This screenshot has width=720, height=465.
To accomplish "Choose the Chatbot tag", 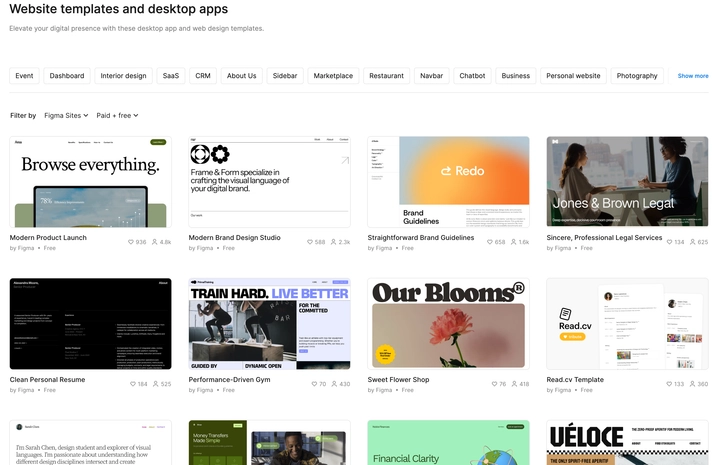I will [472, 76].
